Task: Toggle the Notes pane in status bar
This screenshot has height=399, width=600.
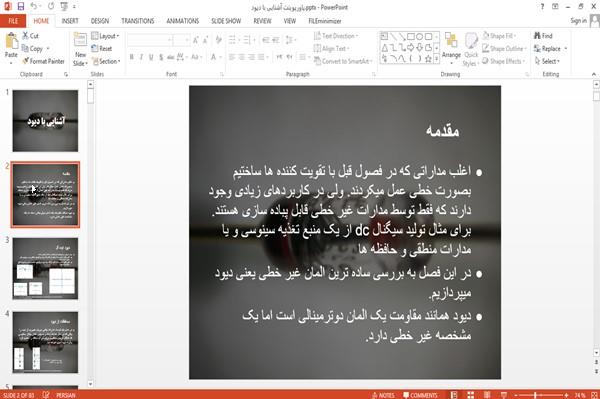Action: click(x=383, y=395)
